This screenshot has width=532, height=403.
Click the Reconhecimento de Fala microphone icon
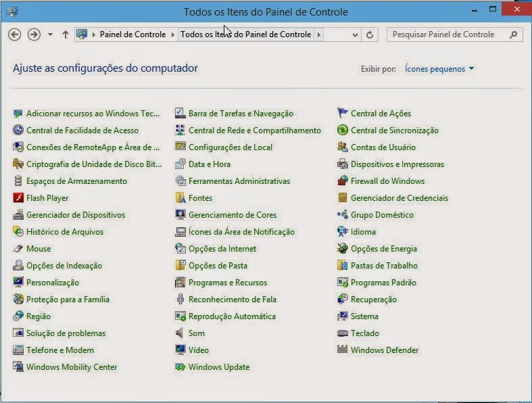(180, 299)
